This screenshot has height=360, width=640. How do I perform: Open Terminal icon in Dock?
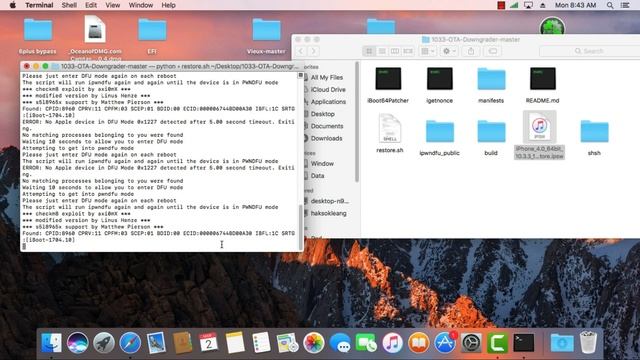click(524, 342)
